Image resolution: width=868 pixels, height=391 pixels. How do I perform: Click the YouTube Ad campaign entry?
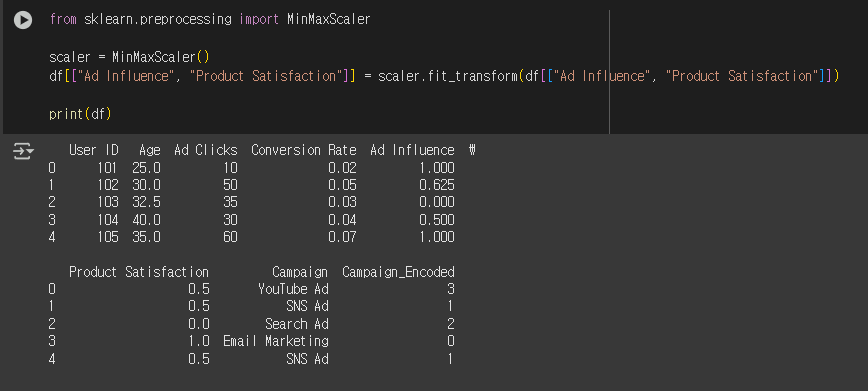pos(293,289)
